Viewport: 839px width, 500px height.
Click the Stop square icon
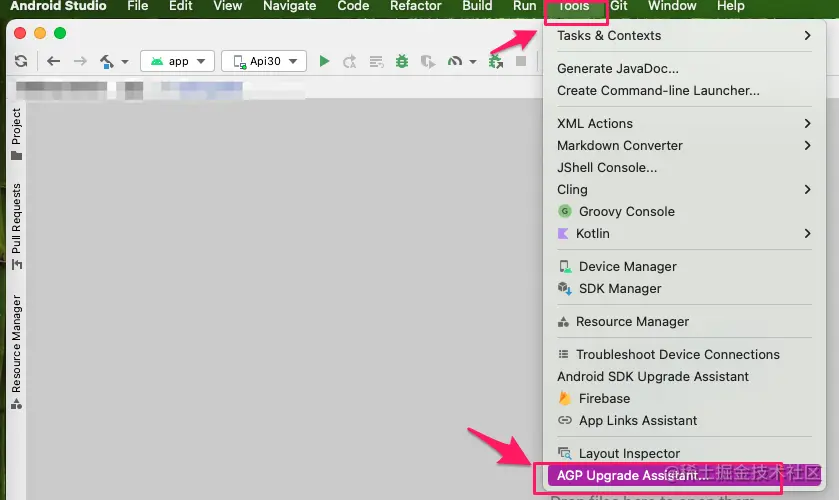tap(521, 61)
